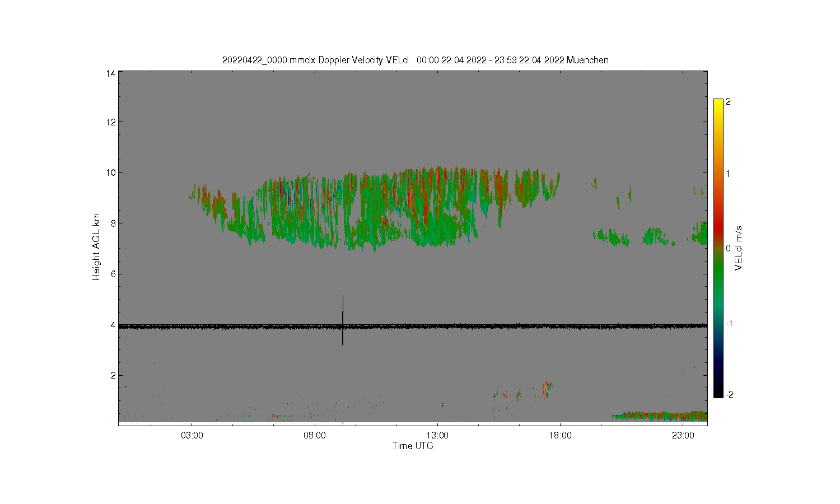This screenshot has height=504, width=840.
Task: Click the large cirrus cloud velocity region
Action: click(x=374, y=210)
